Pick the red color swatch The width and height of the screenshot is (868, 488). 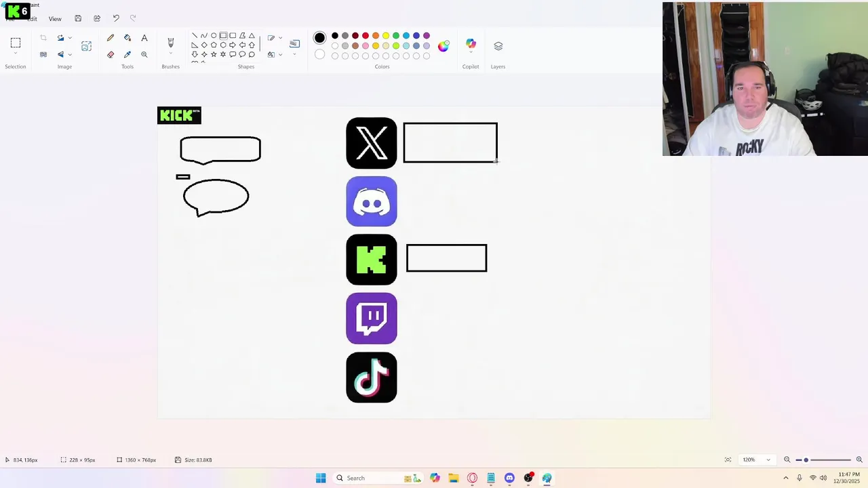[366, 35]
